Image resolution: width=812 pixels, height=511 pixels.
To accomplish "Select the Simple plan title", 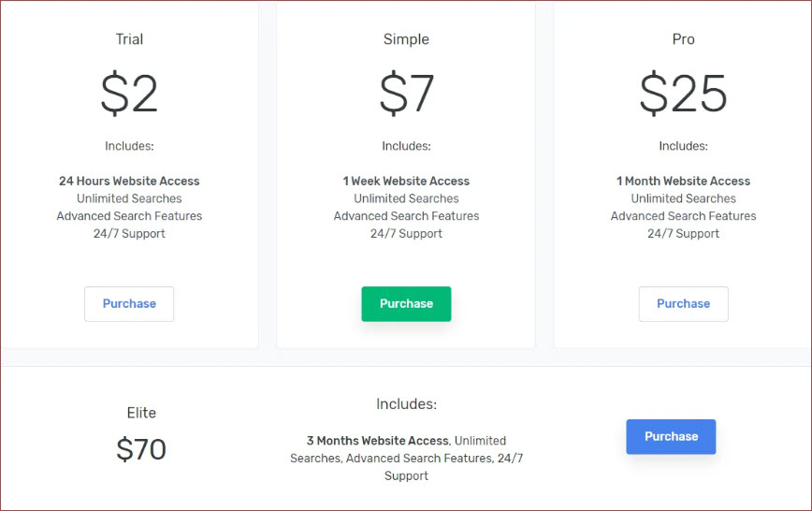I will (x=406, y=39).
